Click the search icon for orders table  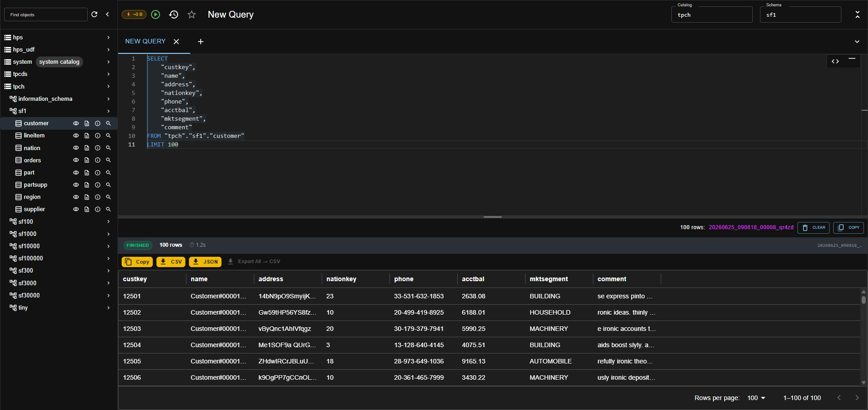(x=108, y=160)
